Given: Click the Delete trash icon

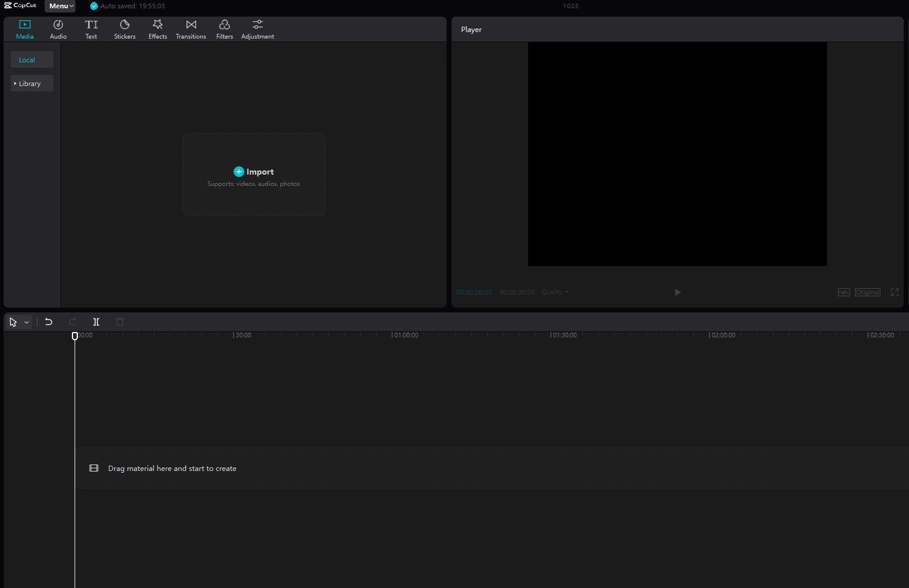Looking at the screenshot, I should (x=120, y=322).
